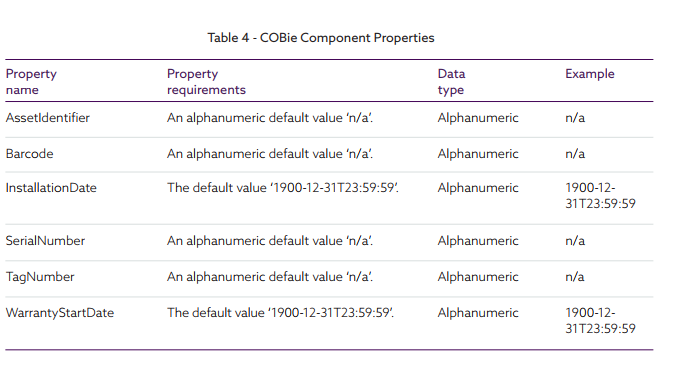The image size is (690, 366).
Task: Click the 'Example' column header
Action: [590, 74]
